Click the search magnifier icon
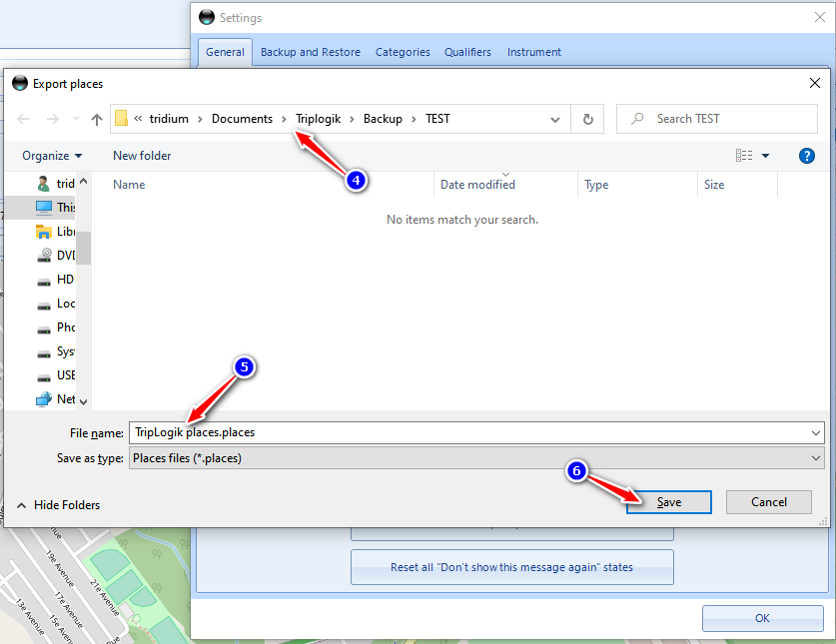This screenshot has height=644, width=836. pyautogui.click(x=637, y=119)
